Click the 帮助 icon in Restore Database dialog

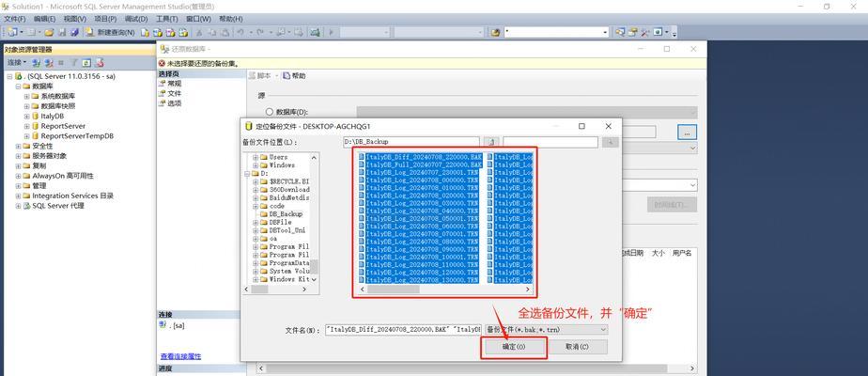(x=287, y=75)
